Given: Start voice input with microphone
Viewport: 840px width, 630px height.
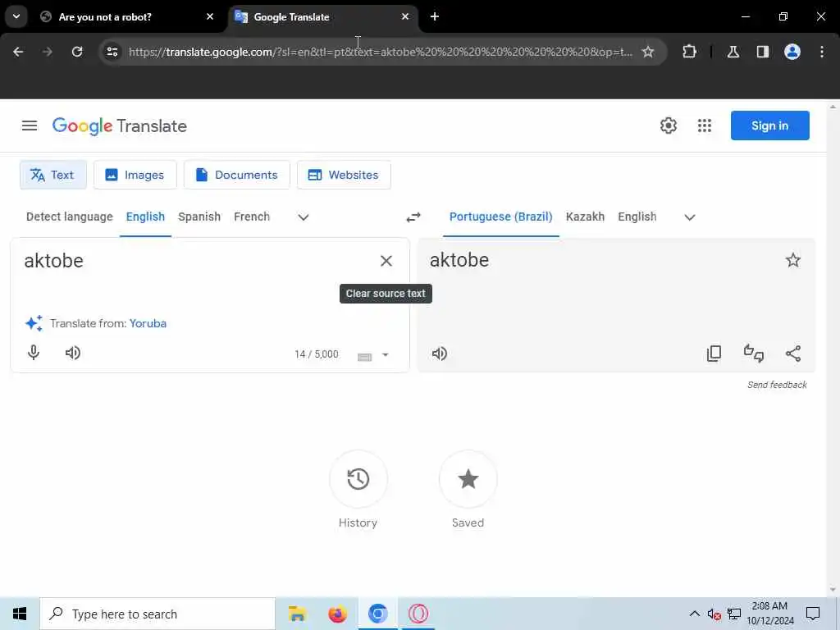Looking at the screenshot, I should point(33,353).
